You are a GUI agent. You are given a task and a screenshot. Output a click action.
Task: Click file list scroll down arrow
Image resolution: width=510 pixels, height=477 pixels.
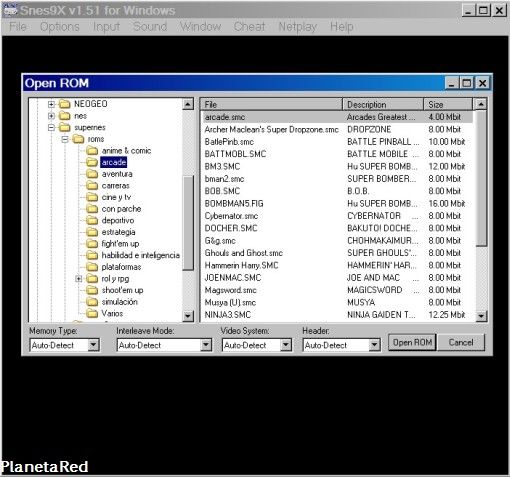[x=481, y=315]
